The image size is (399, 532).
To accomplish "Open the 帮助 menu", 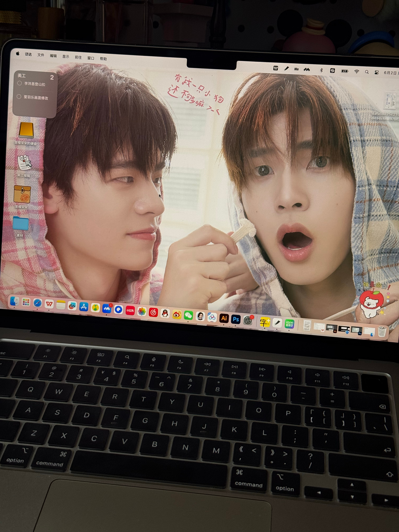I will point(103,59).
